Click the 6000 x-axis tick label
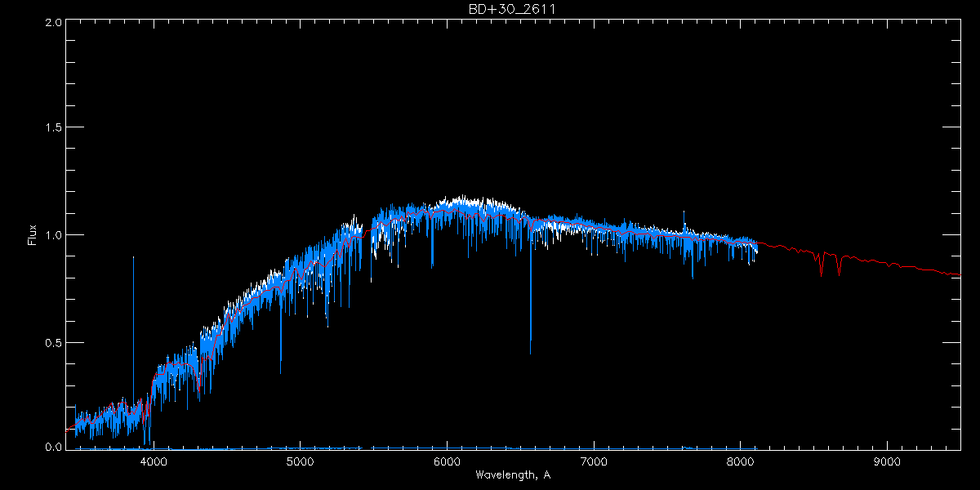This screenshot has width=980, height=490. tap(448, 461)
